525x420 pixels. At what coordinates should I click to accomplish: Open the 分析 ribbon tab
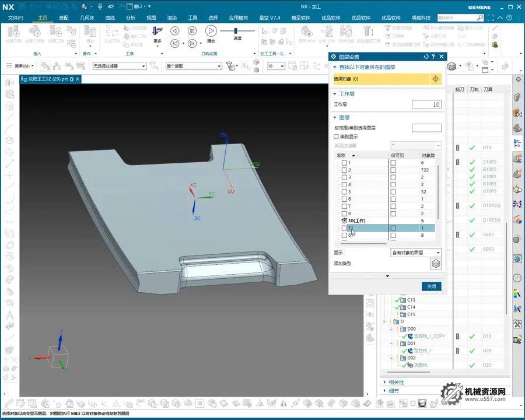[x=130, y=17]
